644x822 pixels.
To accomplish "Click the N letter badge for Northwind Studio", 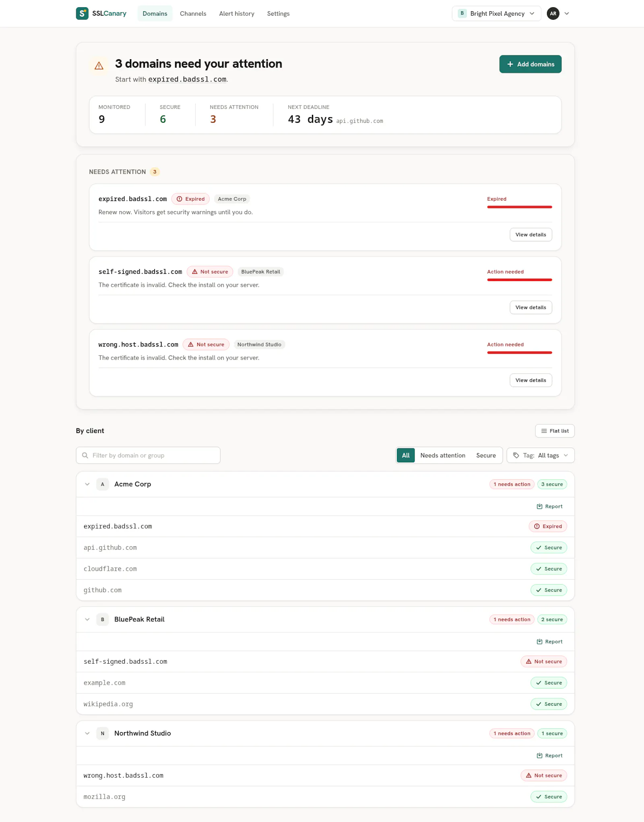I will point(103,733).
